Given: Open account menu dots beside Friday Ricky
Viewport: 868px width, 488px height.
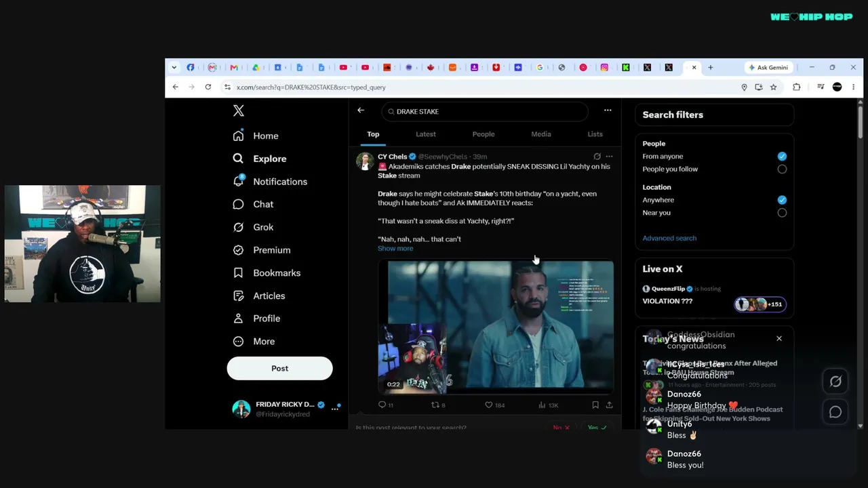Looking at the screenshot, I should coord(335,408).
